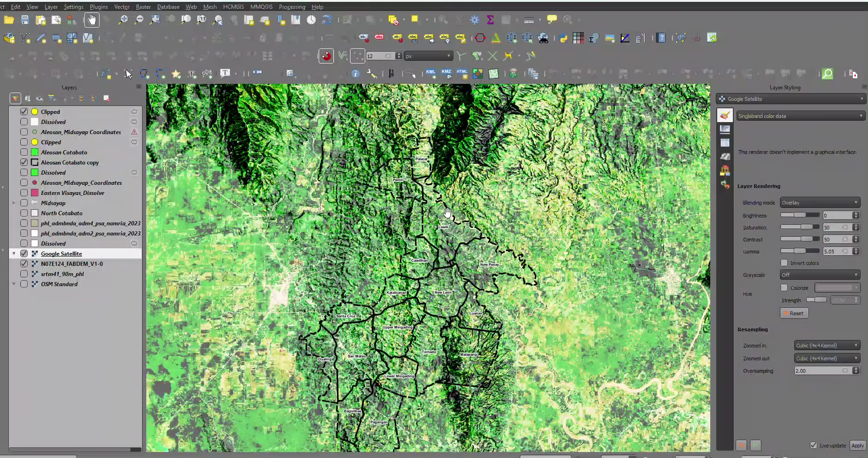
Task: Open the temporal controller clock icon
Action: [x=311, y=20]
